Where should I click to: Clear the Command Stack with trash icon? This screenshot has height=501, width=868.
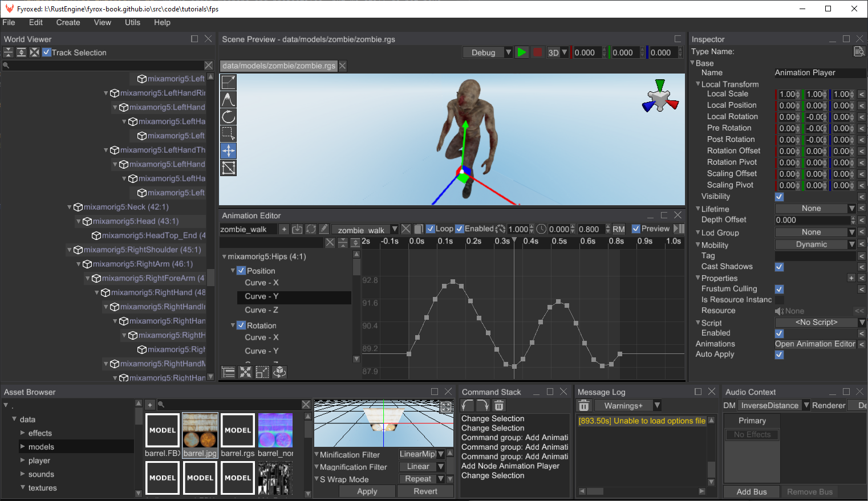(x=499, y=405)
